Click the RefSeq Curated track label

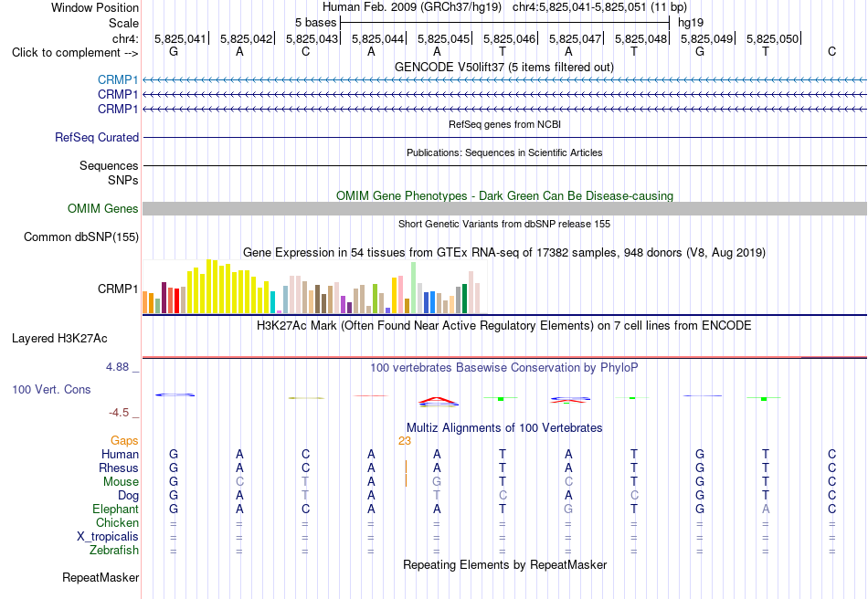tap(97, 137)
